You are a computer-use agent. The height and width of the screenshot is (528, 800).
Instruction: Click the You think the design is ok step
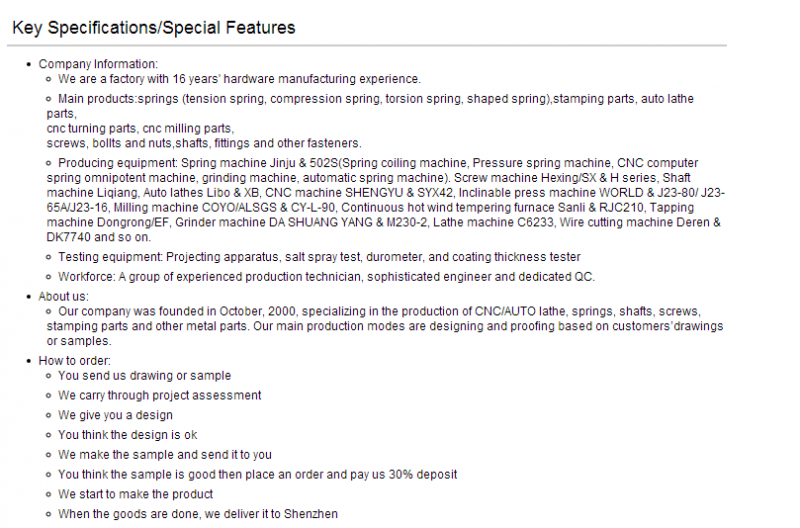click(x=128, y=435)
